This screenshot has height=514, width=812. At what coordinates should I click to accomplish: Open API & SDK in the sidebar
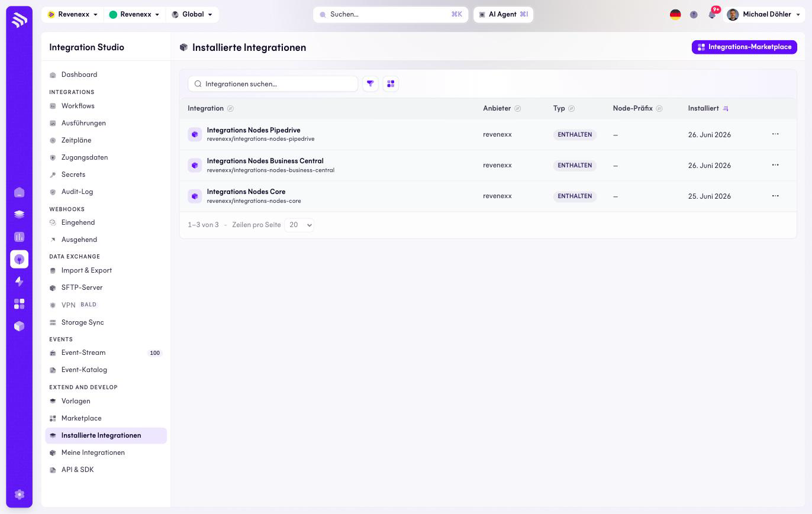click(106, 470)
